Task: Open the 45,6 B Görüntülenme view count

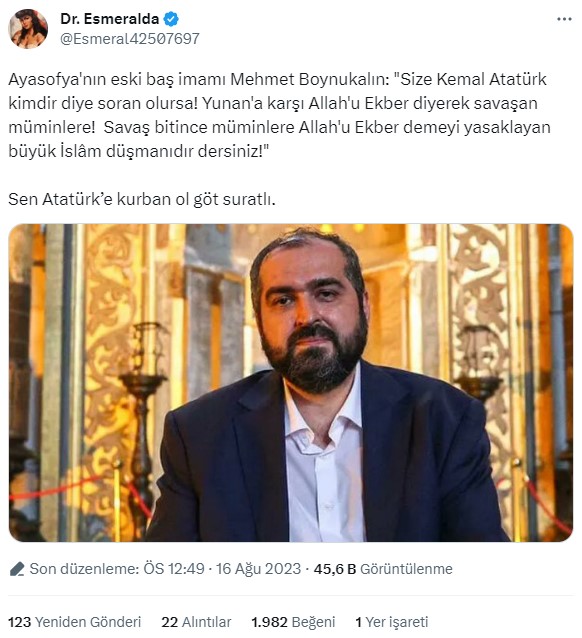Action: [383, 569]
